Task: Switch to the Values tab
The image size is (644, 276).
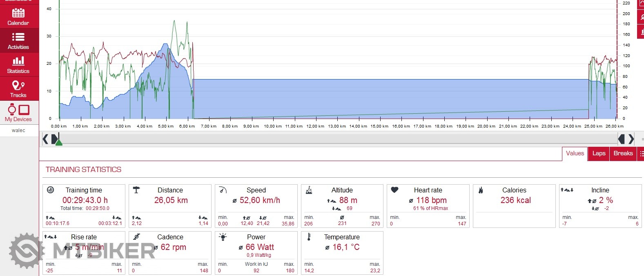Action: click(575, 154)
